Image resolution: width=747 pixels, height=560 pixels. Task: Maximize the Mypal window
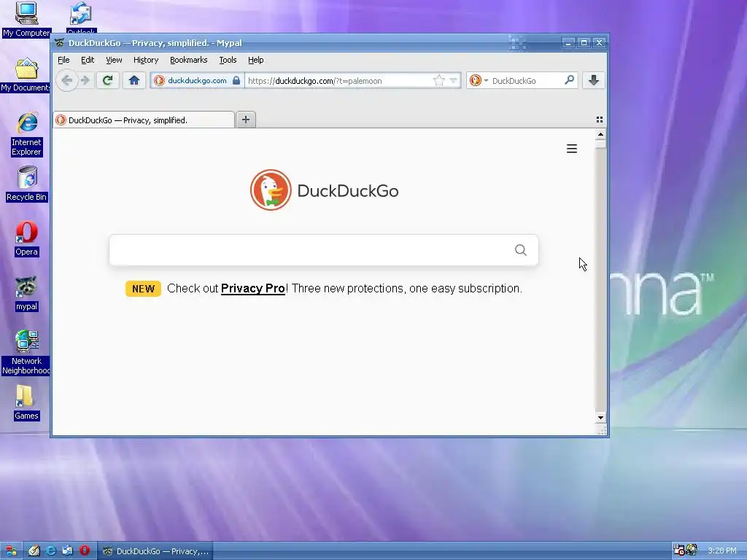(x=584, y=43)
